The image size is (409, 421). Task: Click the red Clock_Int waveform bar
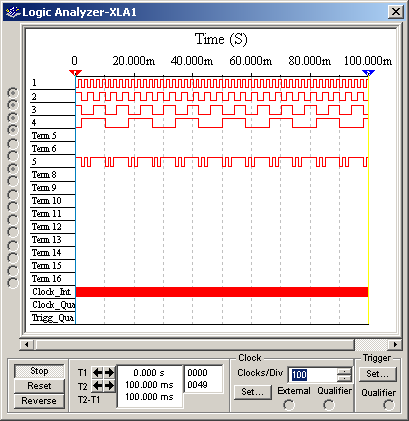[x=222, y=292]
